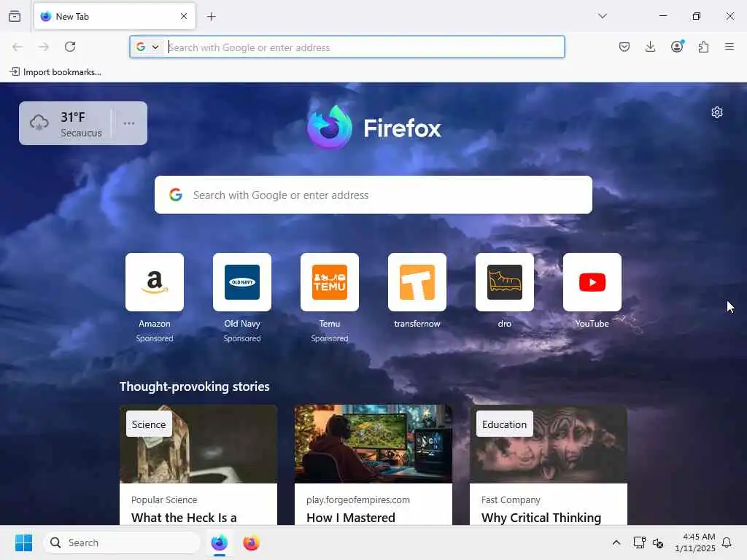This screenshot has height=560, width=747.
Task: Open the Downloads panel
Action: pos(650,47)
